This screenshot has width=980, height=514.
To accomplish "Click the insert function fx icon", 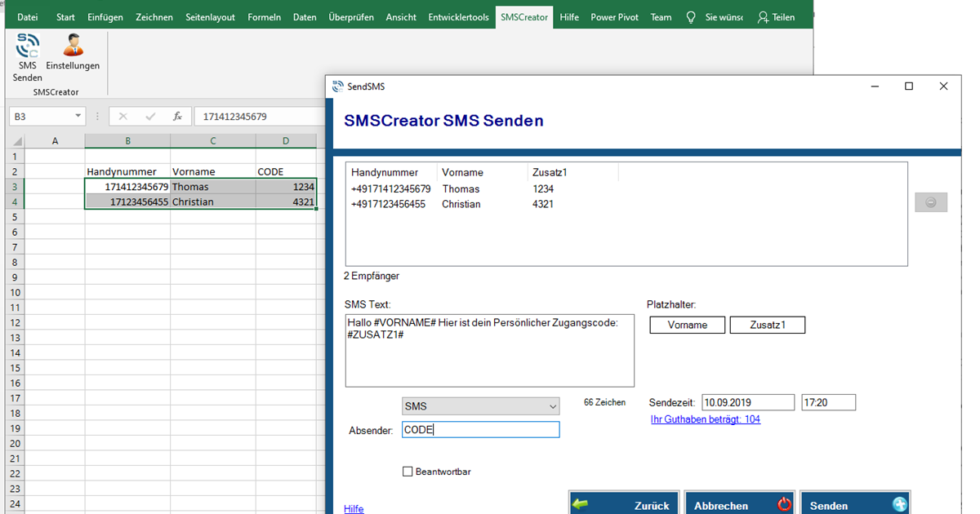I will [x=177, y=117].
